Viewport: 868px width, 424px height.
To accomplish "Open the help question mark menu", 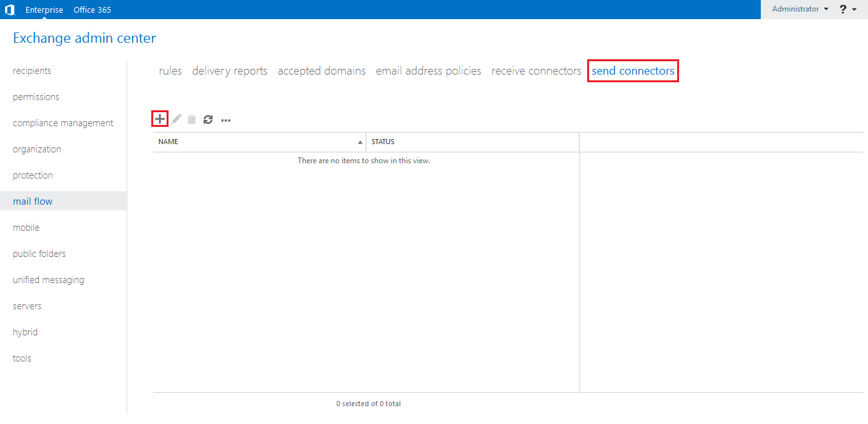I will click(848, 10).
